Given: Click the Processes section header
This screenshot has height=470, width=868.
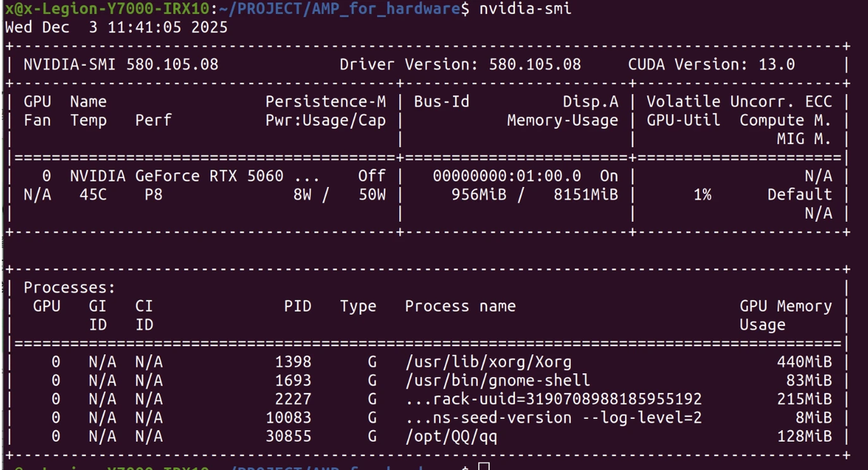Looking at the screenshot, I should click(x=70, y=288).
